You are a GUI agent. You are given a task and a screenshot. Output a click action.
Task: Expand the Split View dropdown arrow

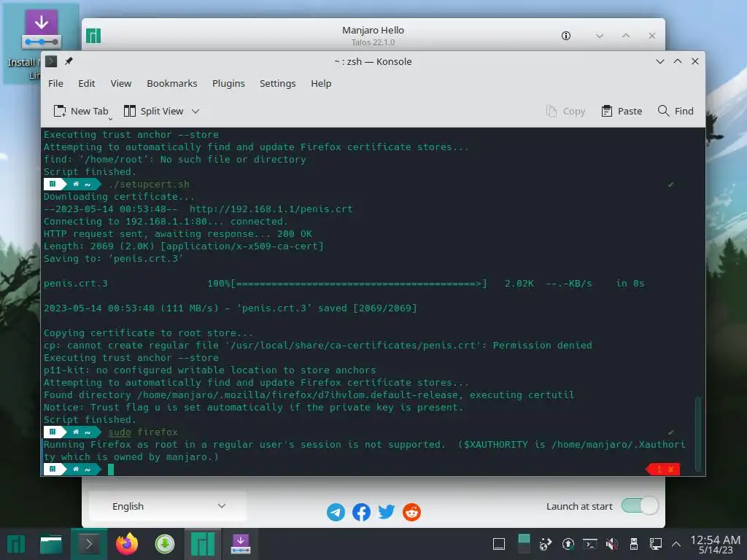pos(196,111)
